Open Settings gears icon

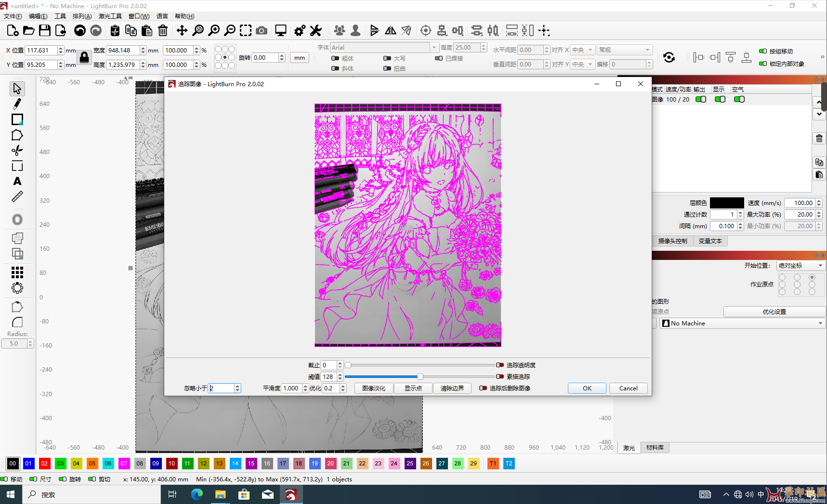(300, 31)
